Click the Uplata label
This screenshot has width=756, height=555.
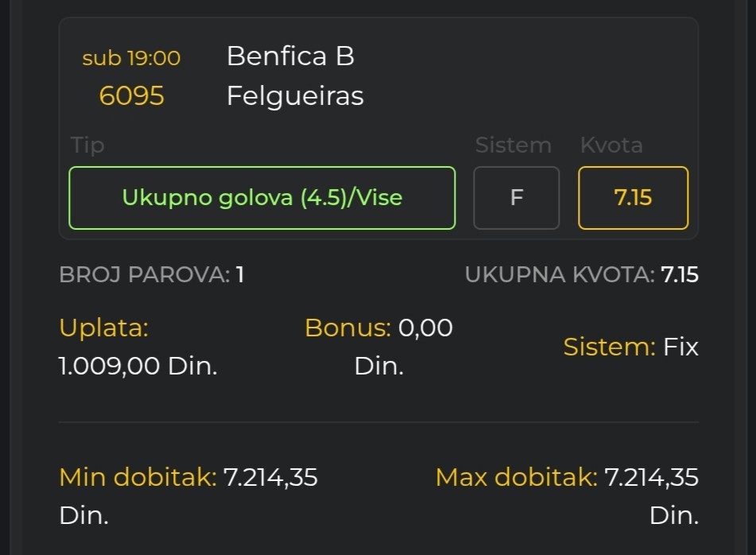click(103, 328)
